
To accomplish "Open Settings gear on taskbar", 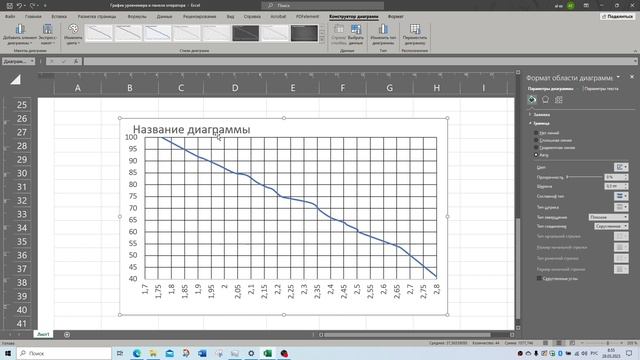I will [x=251, y=353].
